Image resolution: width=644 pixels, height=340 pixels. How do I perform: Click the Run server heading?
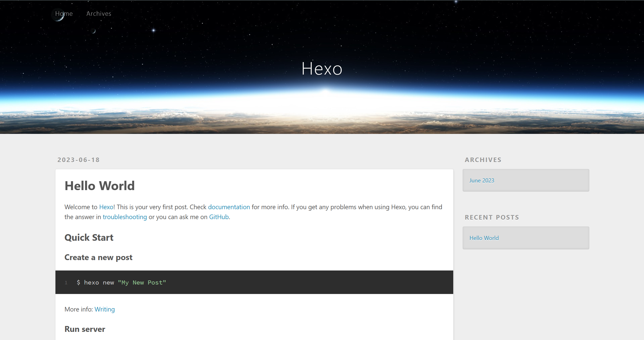(85, 329)
